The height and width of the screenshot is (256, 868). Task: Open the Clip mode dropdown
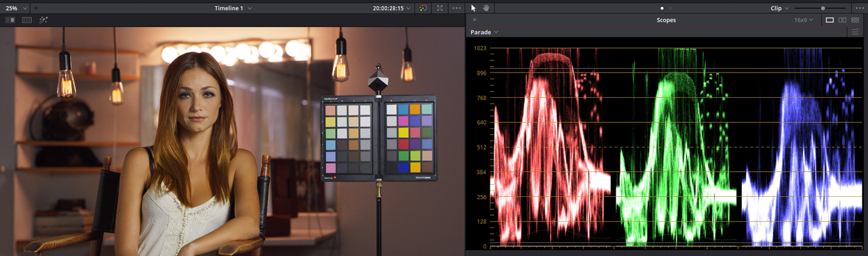click(779, 8)
